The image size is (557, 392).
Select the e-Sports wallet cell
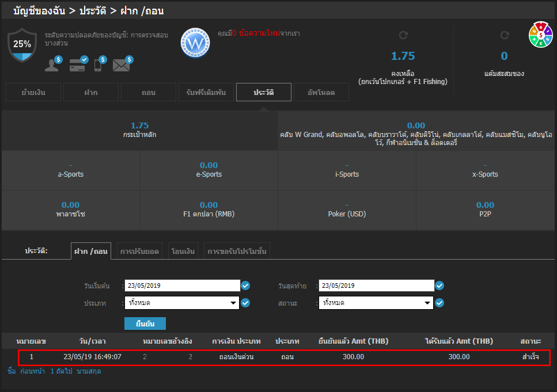[209, 170]
